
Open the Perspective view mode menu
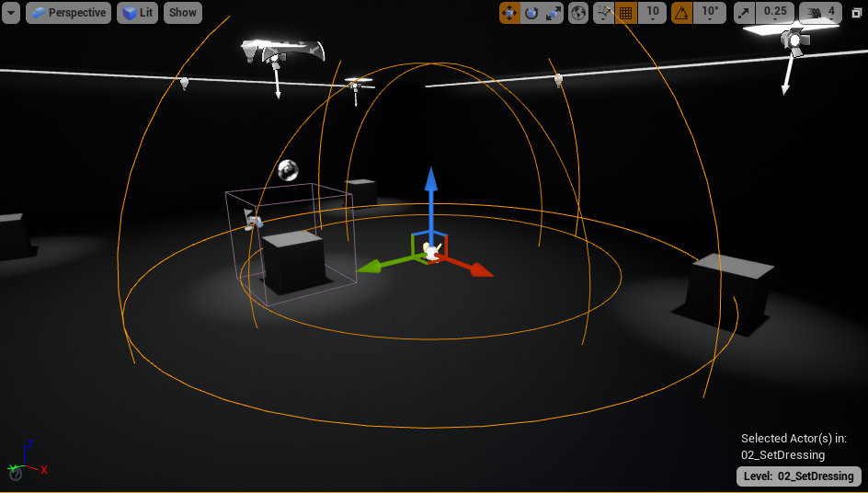tap(68, 12)
